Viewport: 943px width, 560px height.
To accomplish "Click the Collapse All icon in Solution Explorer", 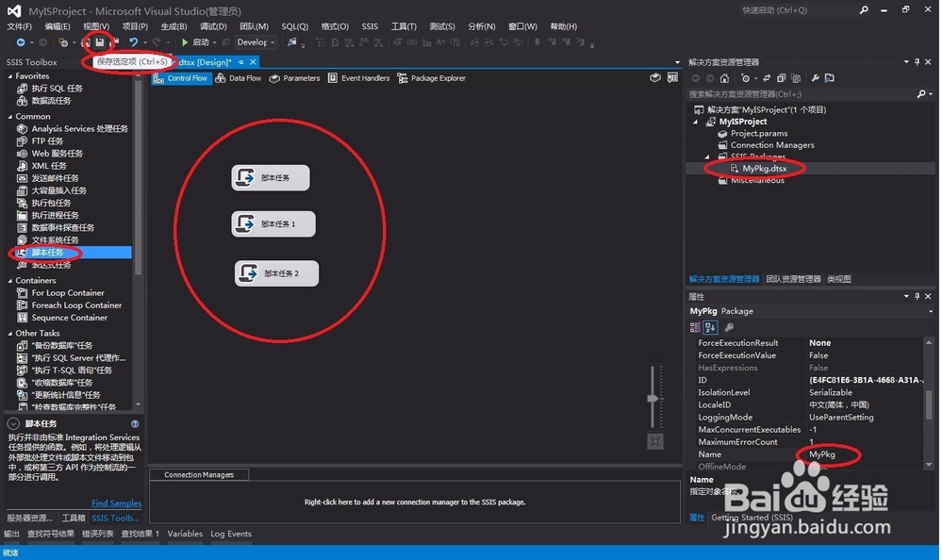I will (781, 78).
